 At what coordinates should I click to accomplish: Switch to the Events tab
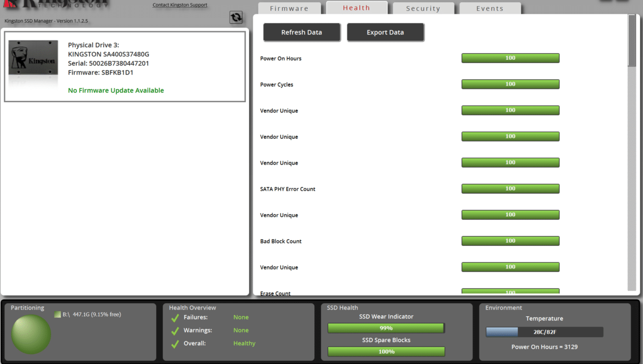(x=490, y=8)
